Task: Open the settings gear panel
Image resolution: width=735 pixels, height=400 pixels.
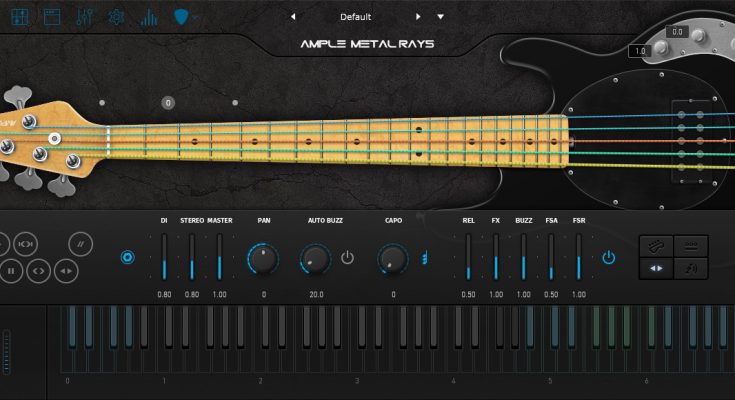Action: pos(117,17)
